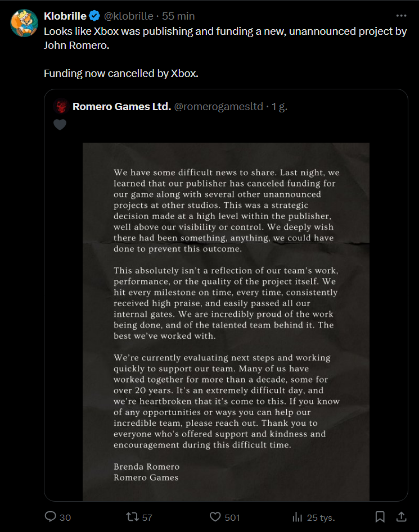Click the blue verified badge
The height and width of the screenshot is (532, 419).
coord(94,16)
